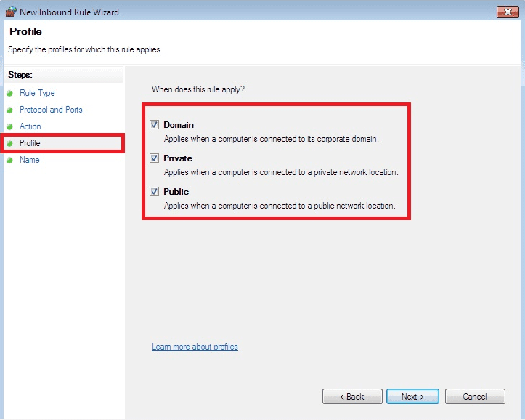The width and height of the screenshot is (525, 420).
Task: Close the wizard window with red X
Action: tap(506, 12)
